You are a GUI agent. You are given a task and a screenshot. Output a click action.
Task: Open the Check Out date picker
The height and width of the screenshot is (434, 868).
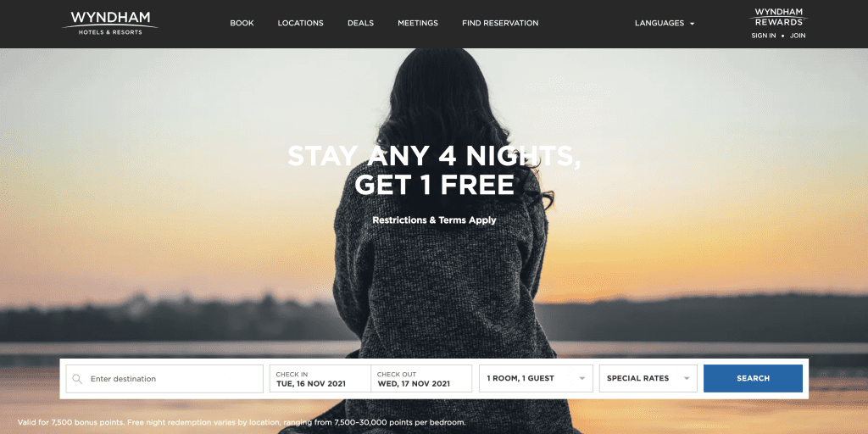pyautogui.click(x=421, y=379)
